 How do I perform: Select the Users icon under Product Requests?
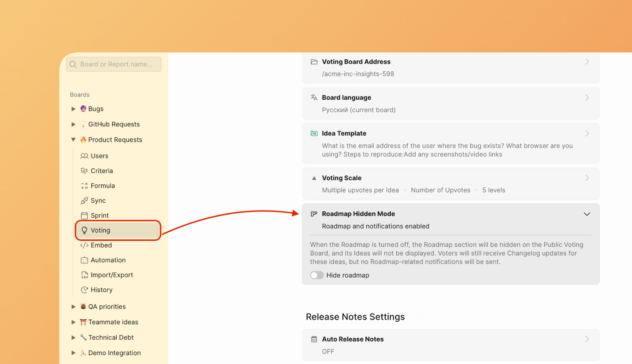pyautogui.click(x=85, y=156)
